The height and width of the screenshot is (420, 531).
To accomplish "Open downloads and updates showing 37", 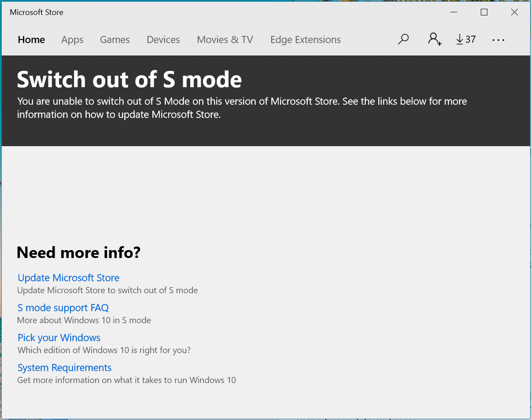I will coord(466,40).
